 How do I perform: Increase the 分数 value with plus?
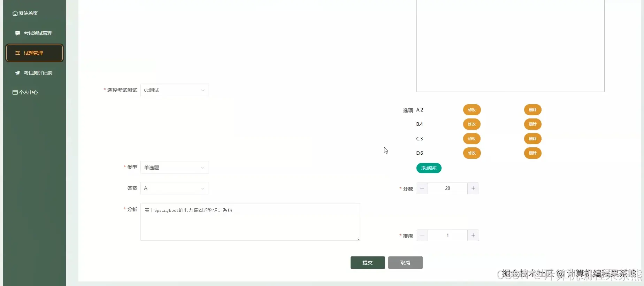(x=473, y=188)
